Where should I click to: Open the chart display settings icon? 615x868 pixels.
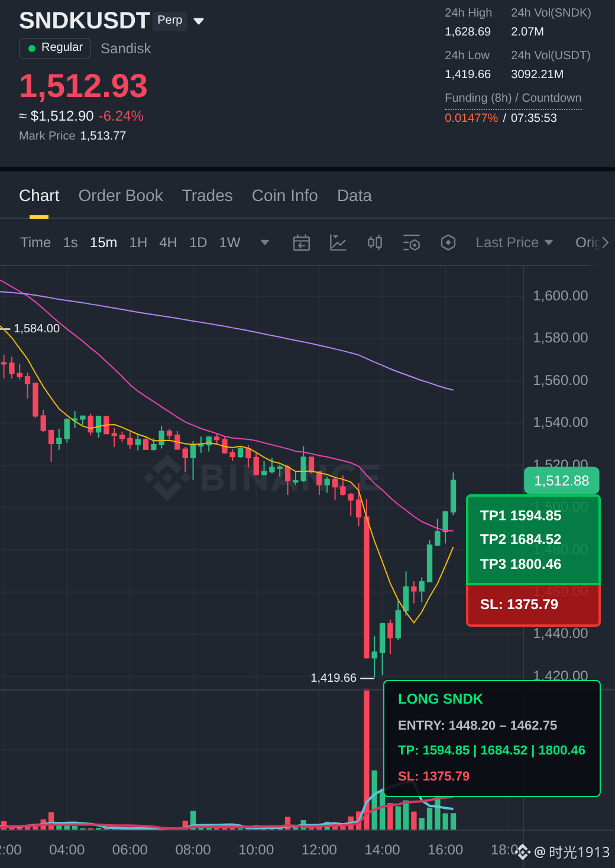point(412,242)
